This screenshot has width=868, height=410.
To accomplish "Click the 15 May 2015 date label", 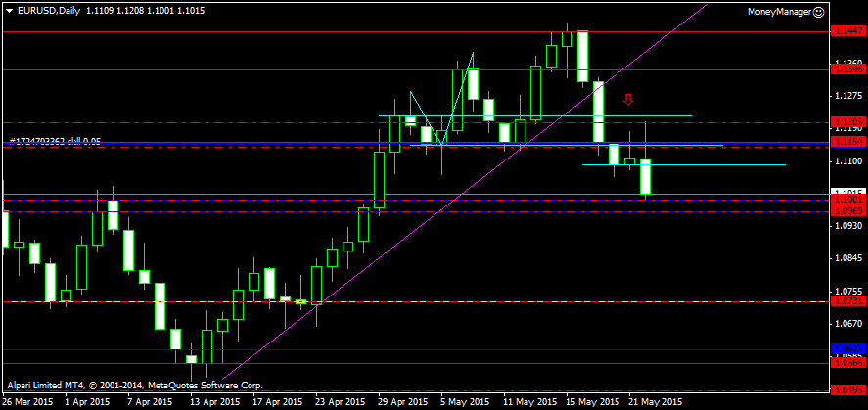I will click(x=593, y=401).
